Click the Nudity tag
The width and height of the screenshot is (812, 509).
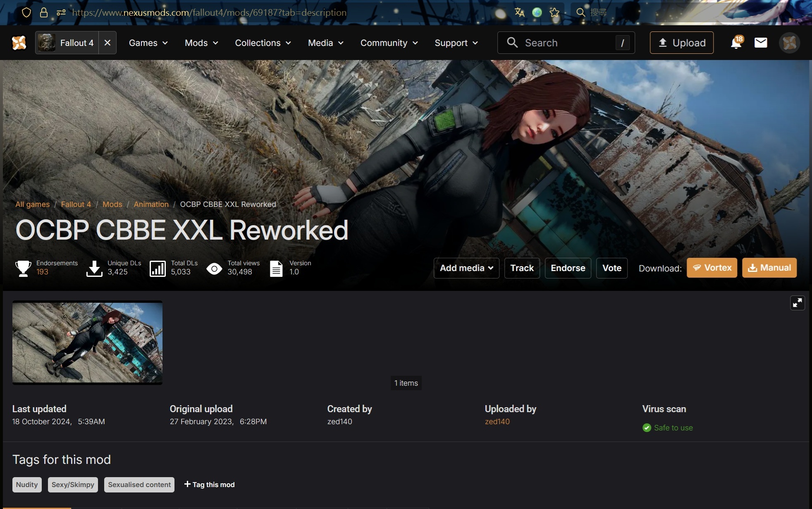tap(27, 485)
